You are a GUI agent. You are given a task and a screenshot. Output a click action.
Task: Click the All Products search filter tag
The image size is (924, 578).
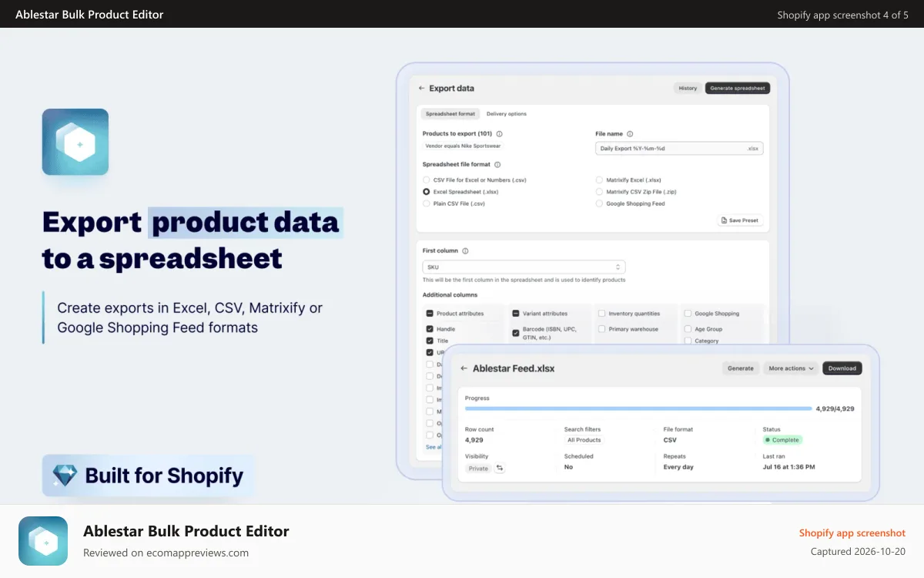coord(584,440)
